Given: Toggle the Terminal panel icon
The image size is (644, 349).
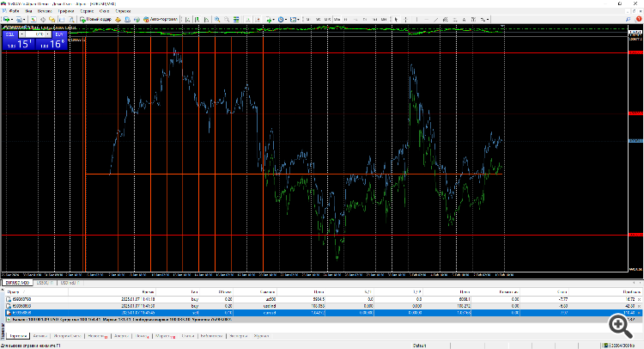Looking at the screenshot, I should click(62, 19).
